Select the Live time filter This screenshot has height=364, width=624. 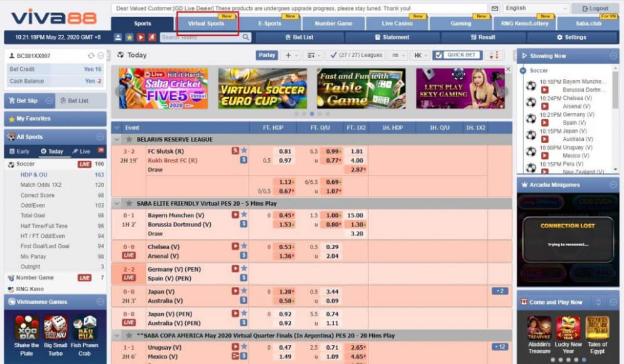pos(81,151)
